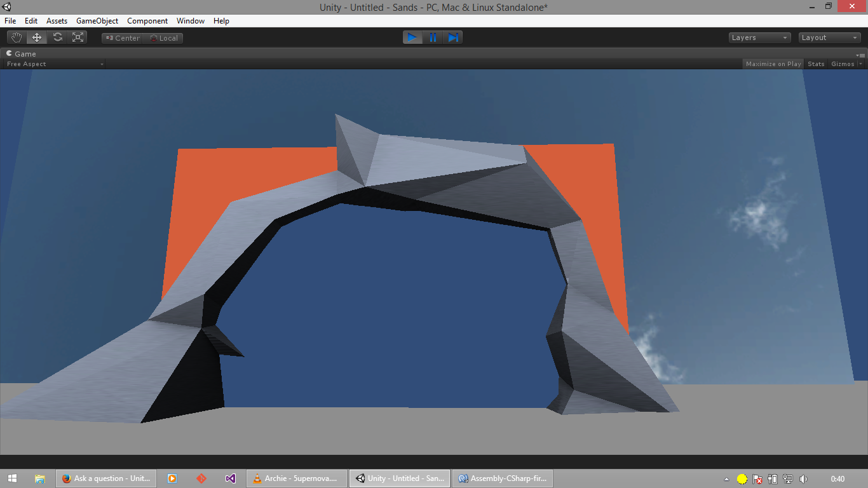Screen dimensions: 868x488
Task: Switch to VLC 'Archie - 5upernova' window
Action: pyautogui.click(x=297, y=478)
